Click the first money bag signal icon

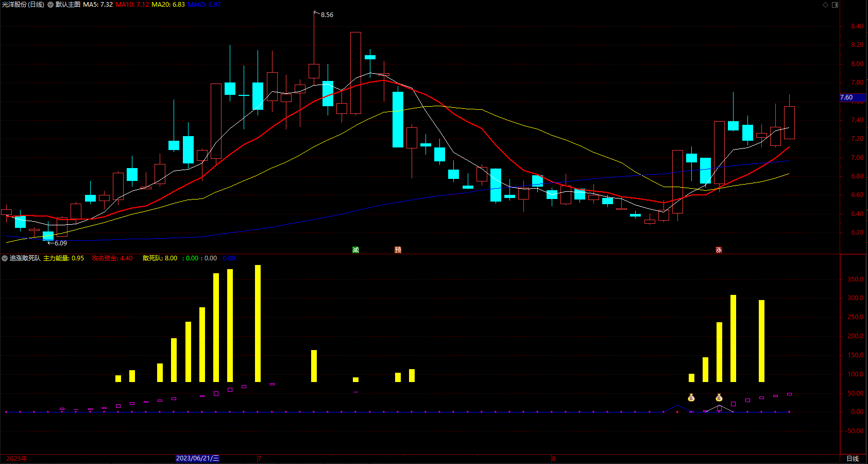click(x=691, y=397)
